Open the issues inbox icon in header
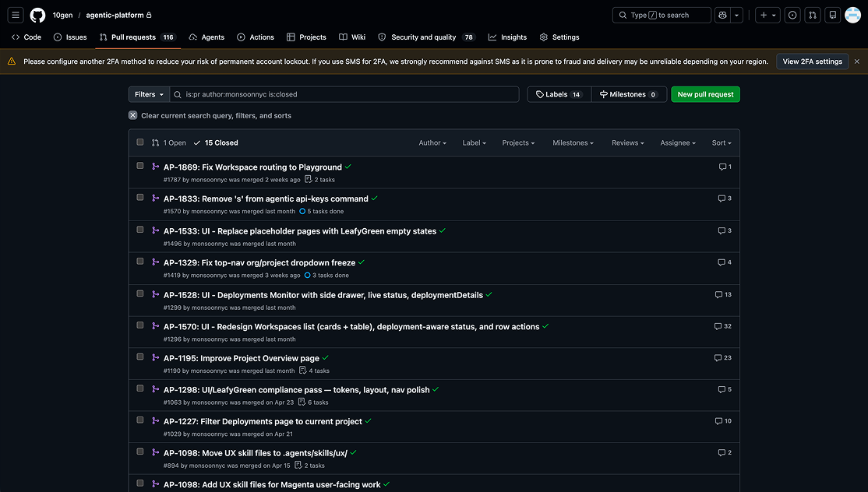This screenshot has width=868, height=492. click(792, 15)
